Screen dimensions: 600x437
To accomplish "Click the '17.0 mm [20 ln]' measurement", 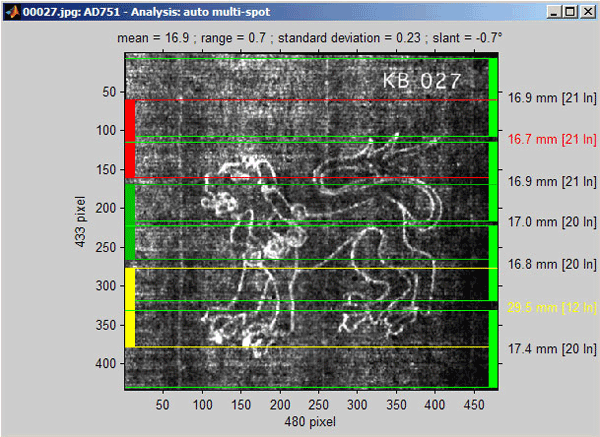I will (x=552, y=222).
